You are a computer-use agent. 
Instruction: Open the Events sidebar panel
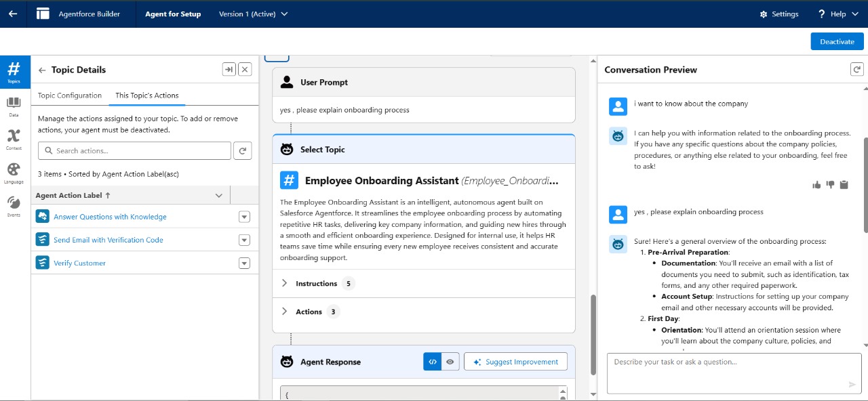14,206
